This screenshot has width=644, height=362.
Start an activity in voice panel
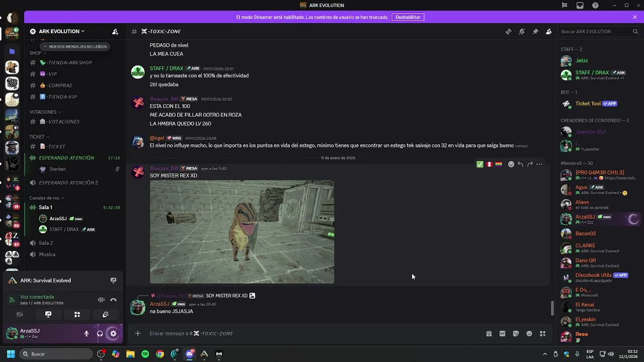[x=77, y=314]
